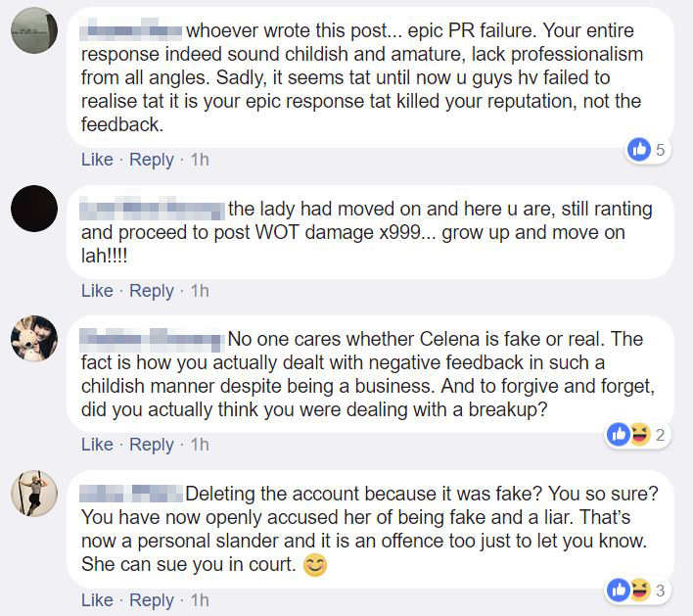The height and width of the screenshot is (616, 693).
Task: Reply to the 'grow up and move on' comment
Action: click(x=151, y=291)
